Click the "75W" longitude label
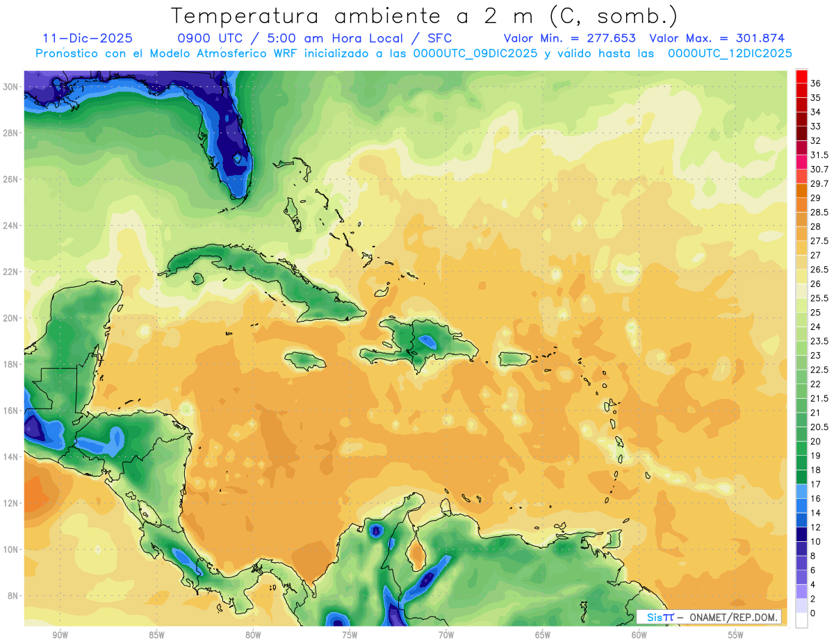This screenshot has width=834, height=644. tap(350, 635)
